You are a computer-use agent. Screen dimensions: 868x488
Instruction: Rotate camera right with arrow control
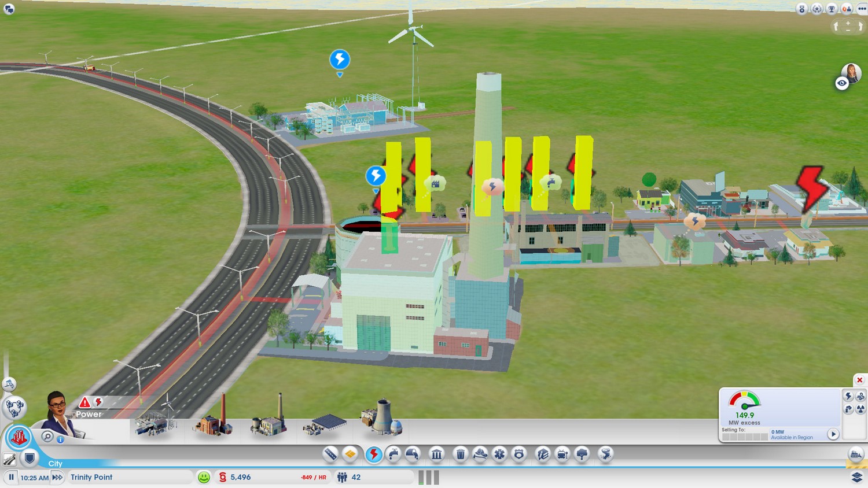point(860,26)
